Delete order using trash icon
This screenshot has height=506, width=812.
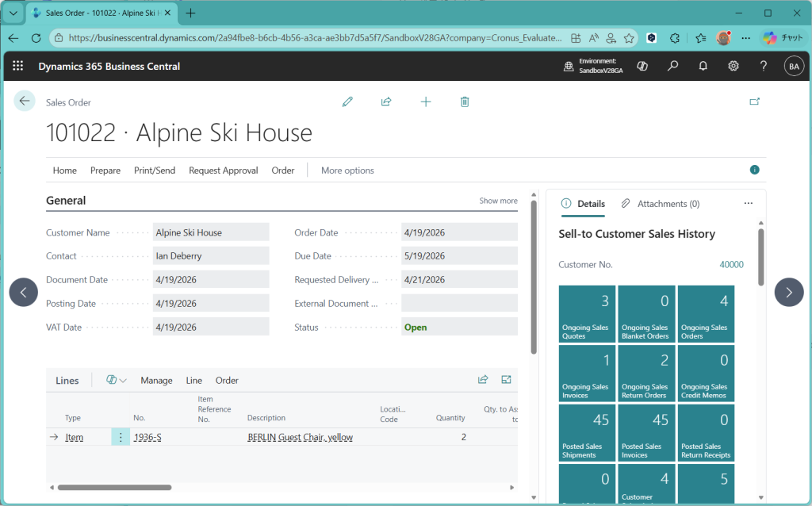pos(465,102)
